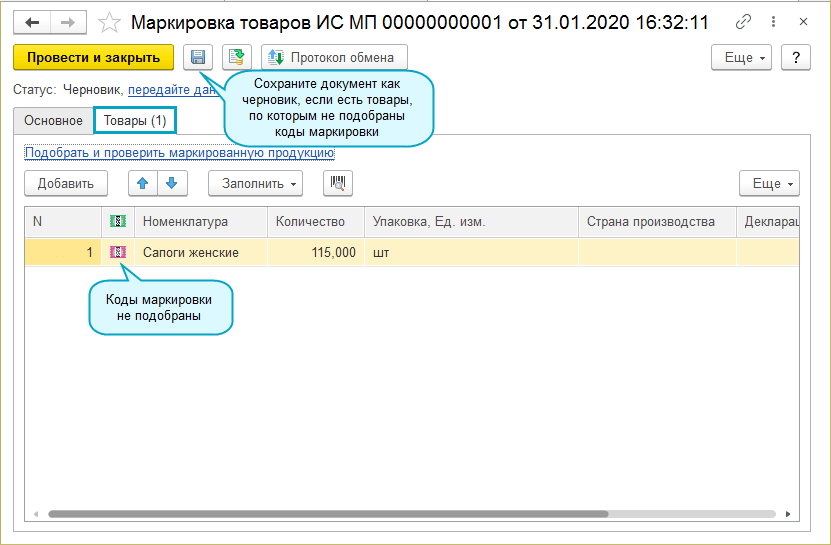
Task: Click the horizontal scrollbar thumb
Action: pyautogui.click(x=328, y=514)
